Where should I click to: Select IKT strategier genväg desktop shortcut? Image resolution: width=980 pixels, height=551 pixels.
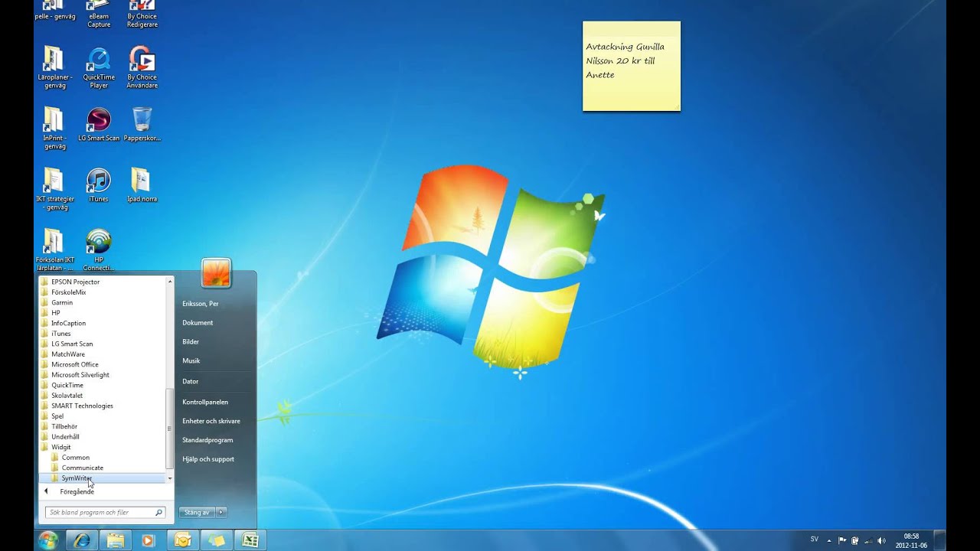[55, 189]
